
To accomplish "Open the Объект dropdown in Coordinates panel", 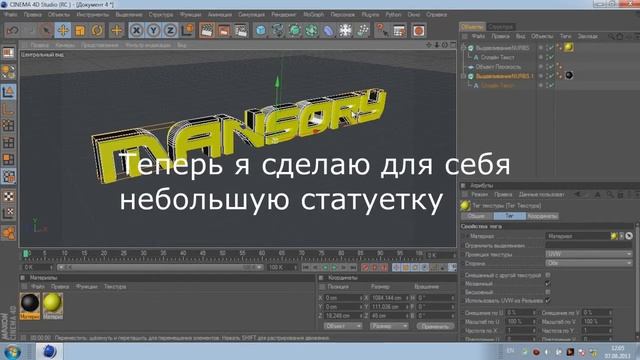I will coord(343,326).
